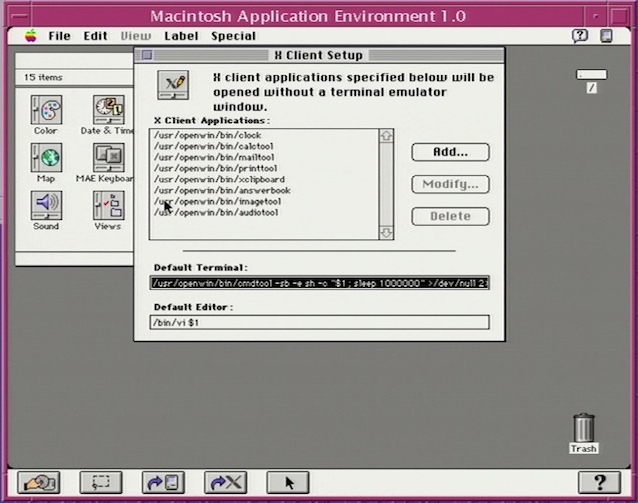638x503 pixels.
Task: Click the X Client Setup title bar
Action: click(x=319, y=55)
